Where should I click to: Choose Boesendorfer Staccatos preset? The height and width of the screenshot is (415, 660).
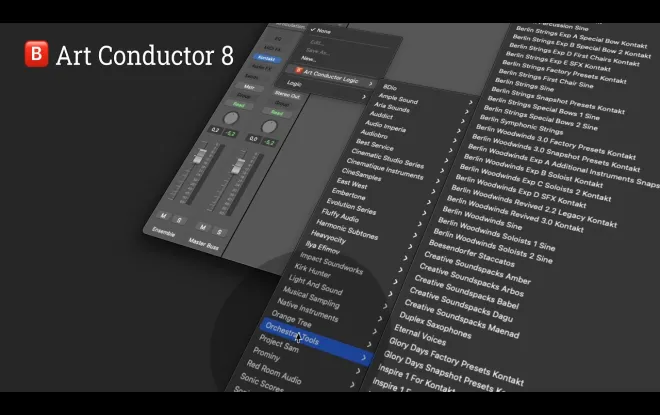471,253
